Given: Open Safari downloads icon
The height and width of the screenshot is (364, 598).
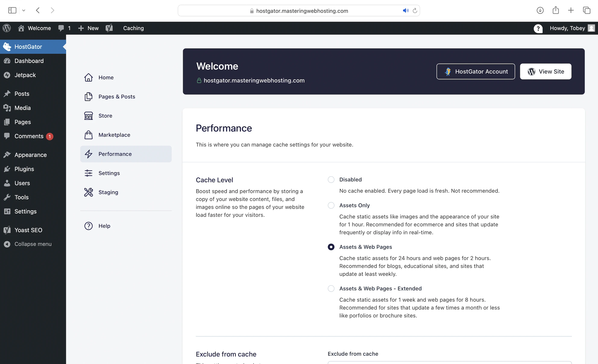Looking at the screenshot, I should 540,10.
